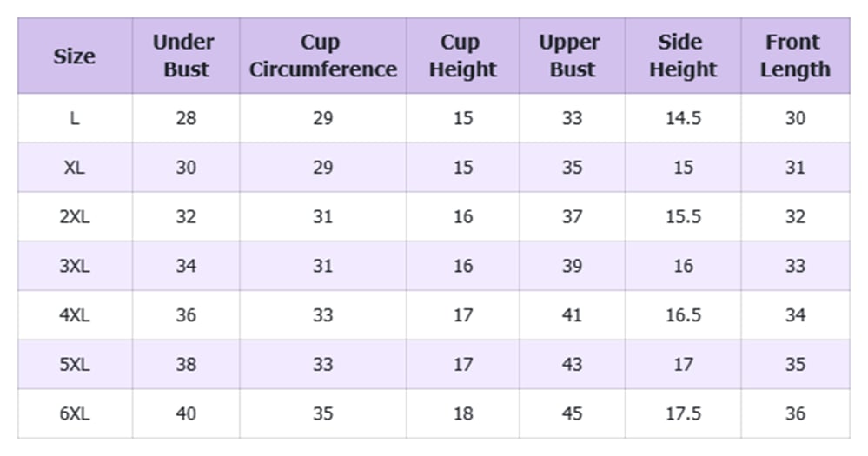Select Under Bust value 40
This screenshot has height=456, width=868.
[186, 413]
